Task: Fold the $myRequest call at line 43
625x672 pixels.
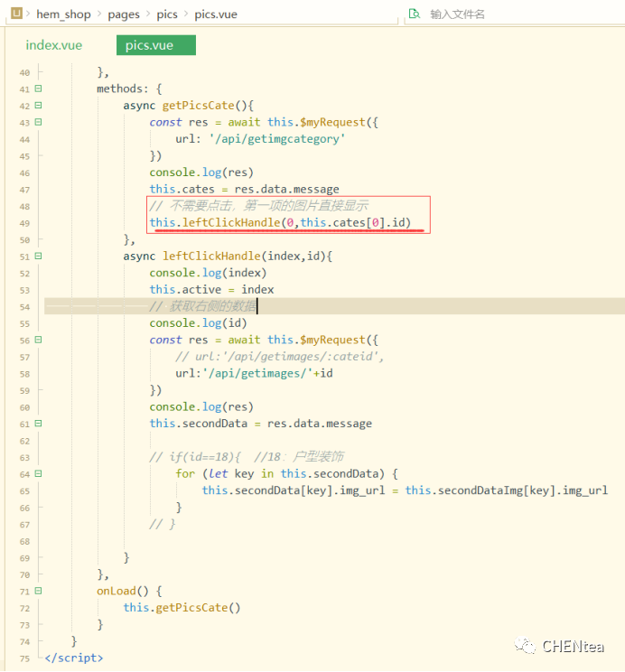Action: (x=38, y=122)
